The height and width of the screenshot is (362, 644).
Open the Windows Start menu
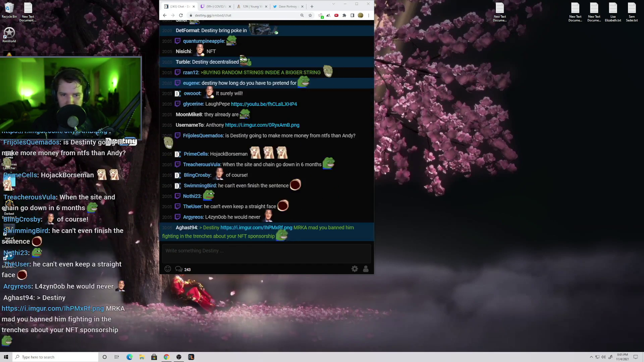pyautogui.click(x=6, y=357)
